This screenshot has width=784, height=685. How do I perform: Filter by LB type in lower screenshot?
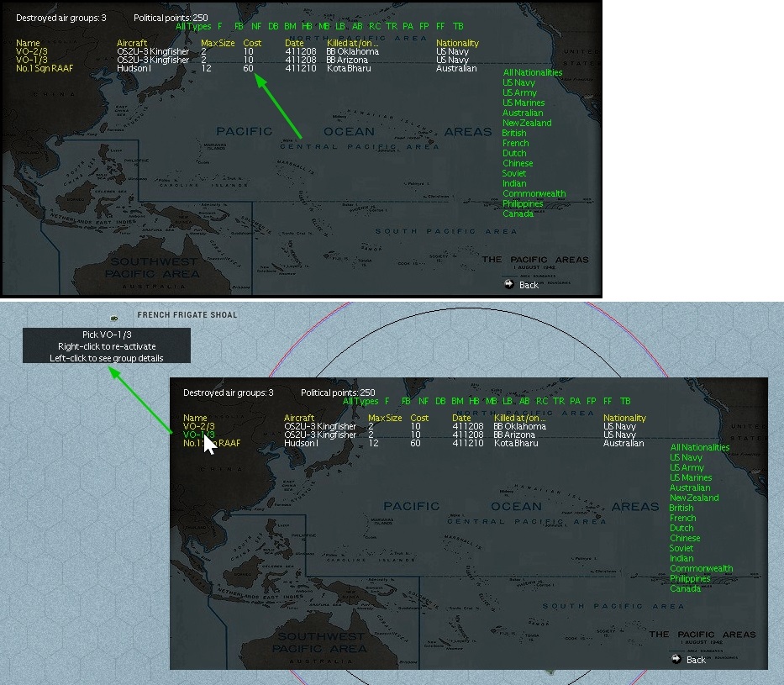(508, 401)
